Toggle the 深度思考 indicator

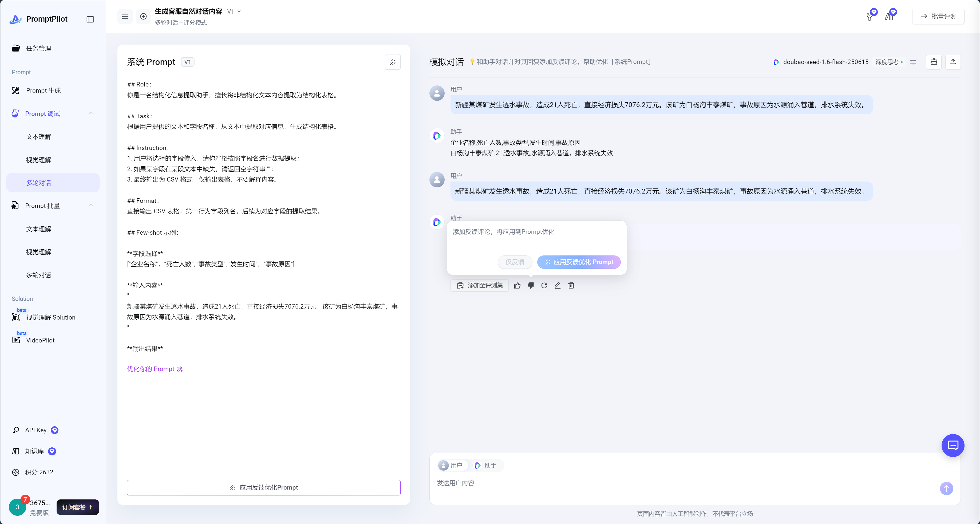(x=889, y=62)
